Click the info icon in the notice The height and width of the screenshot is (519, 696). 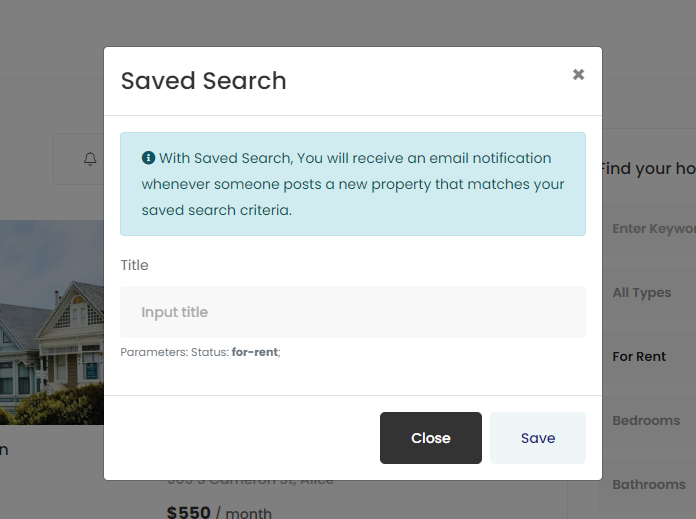click(148, 158)
